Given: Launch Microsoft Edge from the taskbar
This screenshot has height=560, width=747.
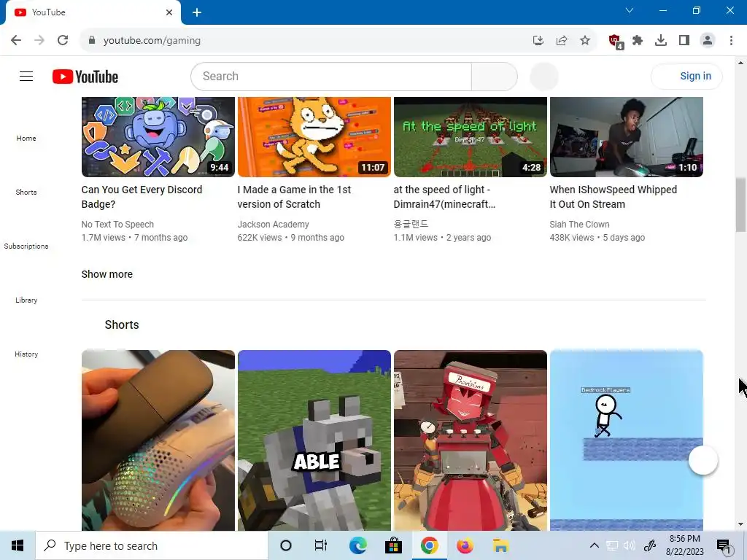Looking at the screenshot, I should click(x=357, y=545).
